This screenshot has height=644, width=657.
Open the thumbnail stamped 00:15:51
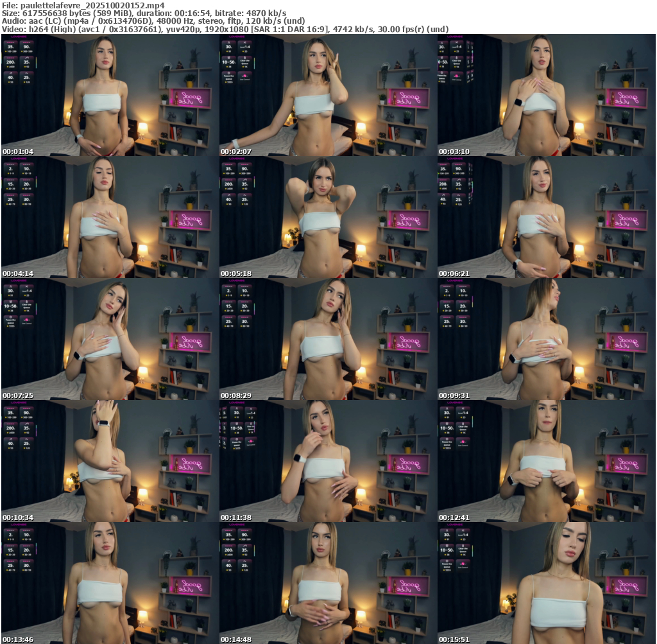pyautogui.click(x=547, y=583)
